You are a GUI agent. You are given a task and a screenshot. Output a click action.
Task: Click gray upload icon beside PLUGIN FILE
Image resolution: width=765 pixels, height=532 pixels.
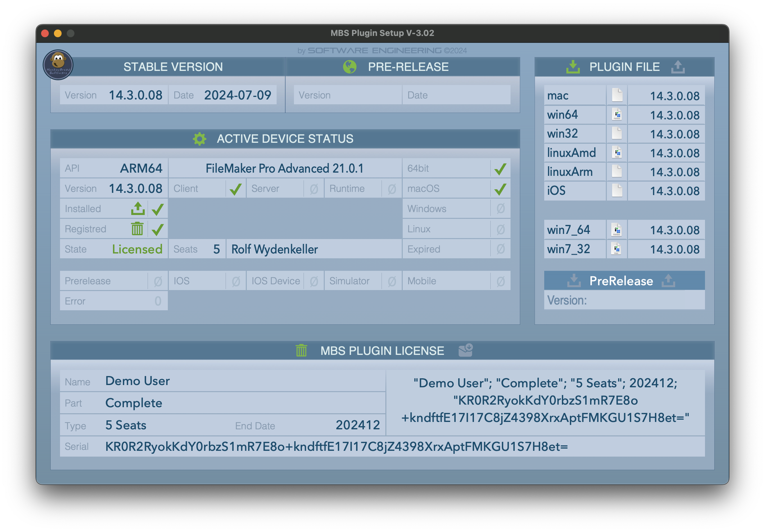[x=678, y=67]
